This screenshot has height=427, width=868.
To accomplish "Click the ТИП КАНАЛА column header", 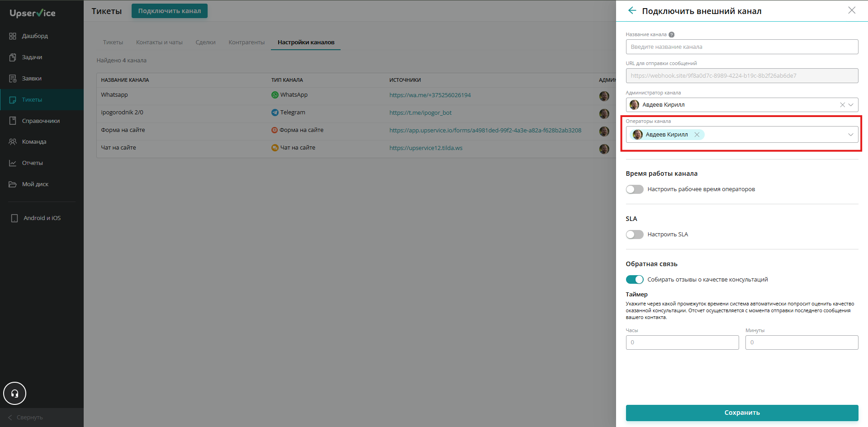I will pyautogui.click(x=287, y=80).
